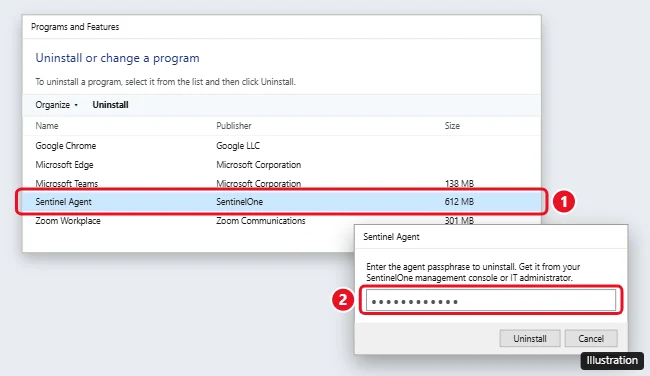The height and width of the screenshot is (376, 650).
Task: Open the Organize dropdown menu
Action: [x=56, y=105]
